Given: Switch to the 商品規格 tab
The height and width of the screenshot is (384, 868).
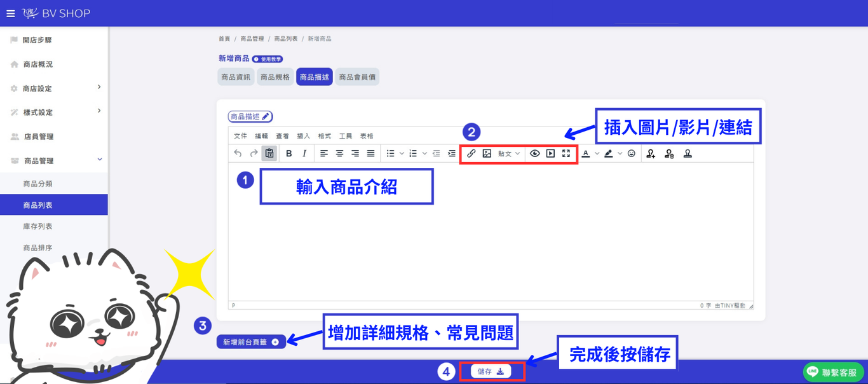Looking at the screenshot, I should (275, 77).
